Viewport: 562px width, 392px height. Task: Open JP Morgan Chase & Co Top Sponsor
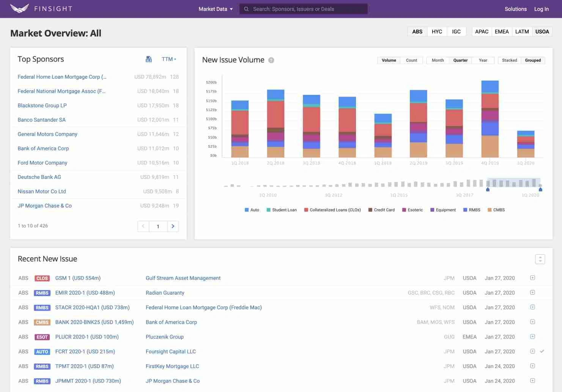click(x=45, y=206)
